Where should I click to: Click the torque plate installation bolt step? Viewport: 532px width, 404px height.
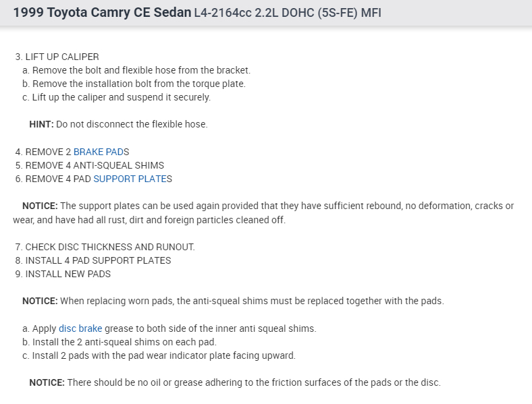coord(138,84)
